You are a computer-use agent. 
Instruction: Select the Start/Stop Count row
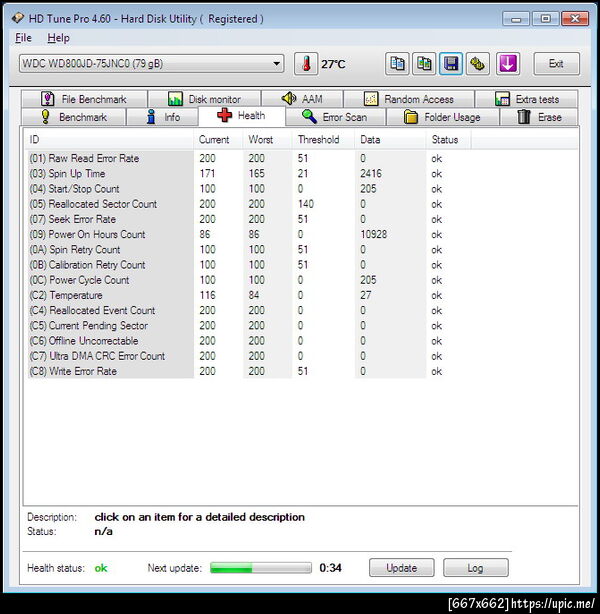point(249,189)
